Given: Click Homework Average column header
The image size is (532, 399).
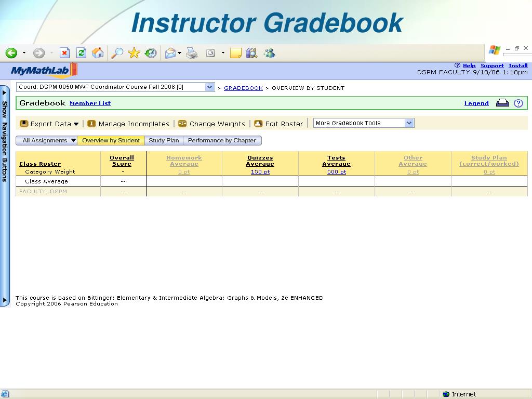Looking at the screenshot, I should point(184,161).
